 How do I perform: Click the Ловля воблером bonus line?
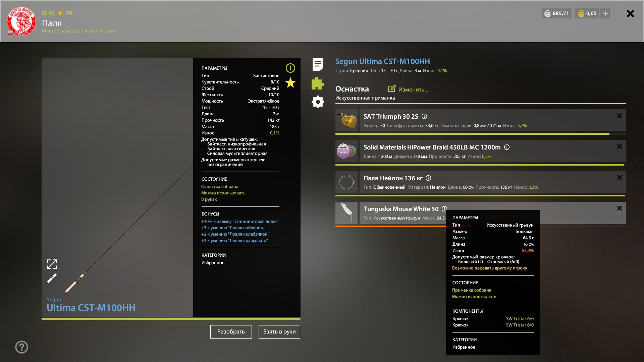coord(233,228)
